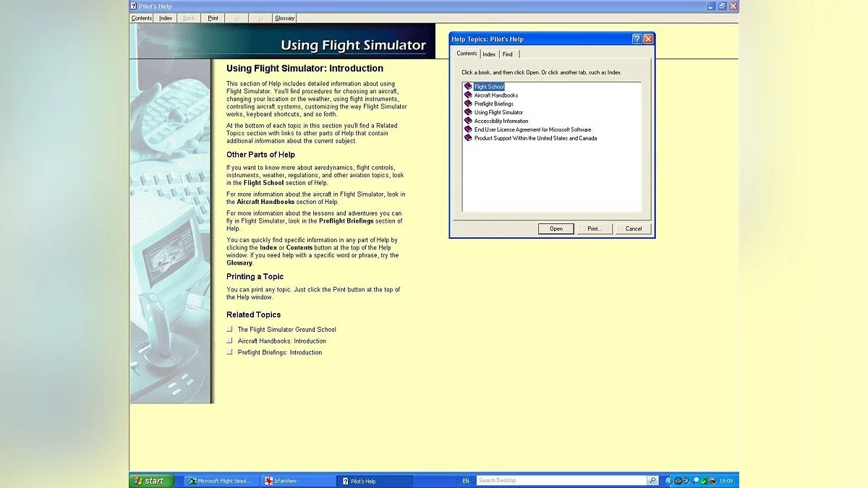
Task: Click the Print... button in dialog
Action: click(595, 228)
